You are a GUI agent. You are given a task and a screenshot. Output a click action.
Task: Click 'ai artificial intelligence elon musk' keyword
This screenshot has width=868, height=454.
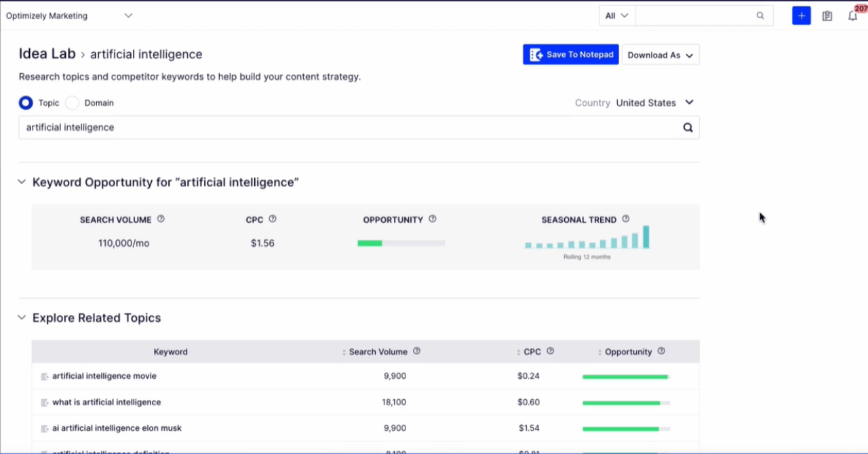(117, 428)
